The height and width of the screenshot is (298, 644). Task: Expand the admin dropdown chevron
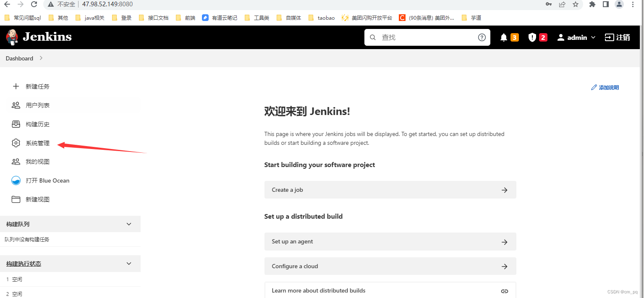click(593, 37)
